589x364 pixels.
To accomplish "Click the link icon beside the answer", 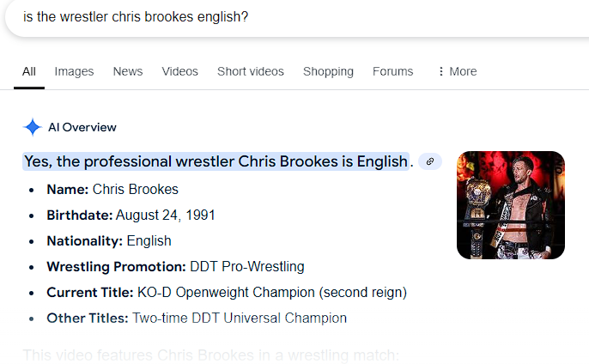I will click(x=430, y=161).
